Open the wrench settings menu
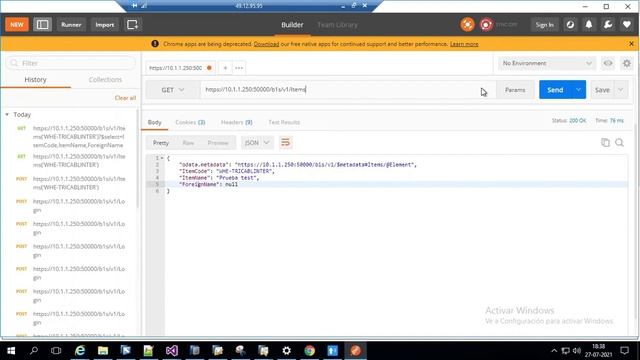 pyautogui.click(x=608, y=25)
